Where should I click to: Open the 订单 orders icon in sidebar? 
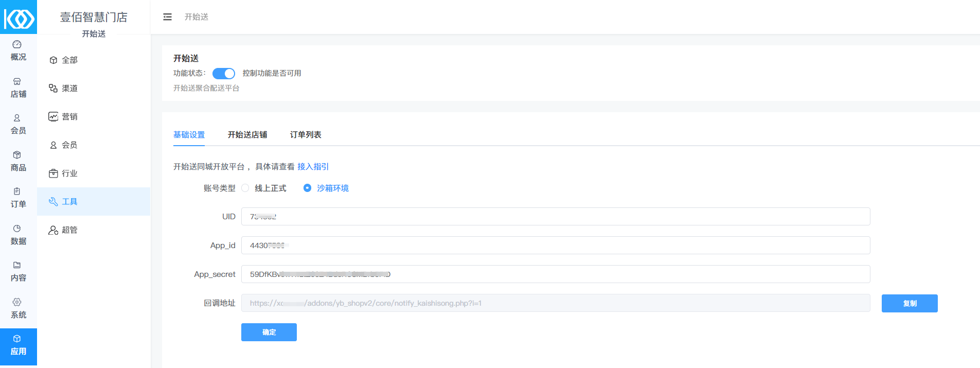tap(17, 191)
